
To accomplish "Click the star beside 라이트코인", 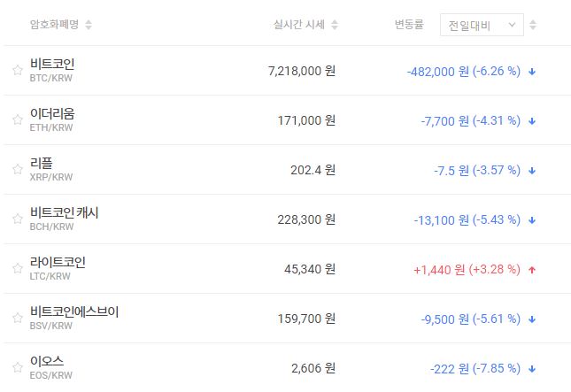I will [x=18, y=269].
